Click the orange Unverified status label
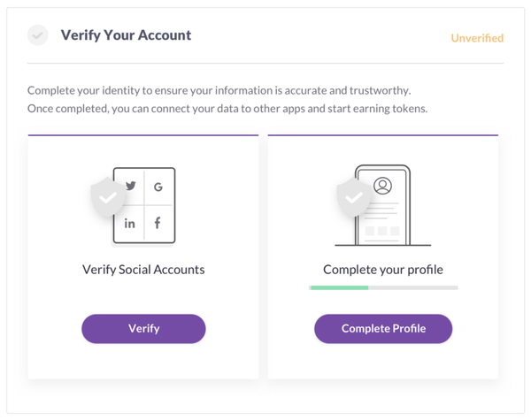Viewport: 531px width, 420px height. pyautogui.click(x=477, y=38)
